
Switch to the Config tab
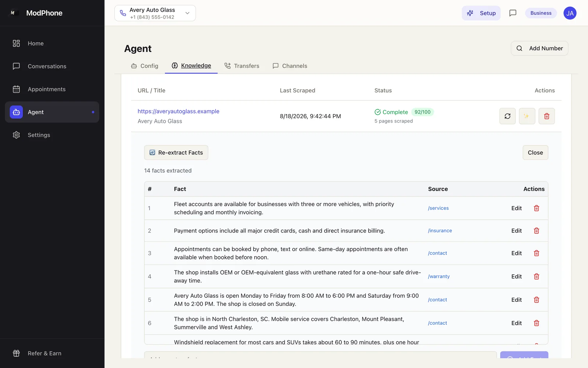(x=145, y=66)
